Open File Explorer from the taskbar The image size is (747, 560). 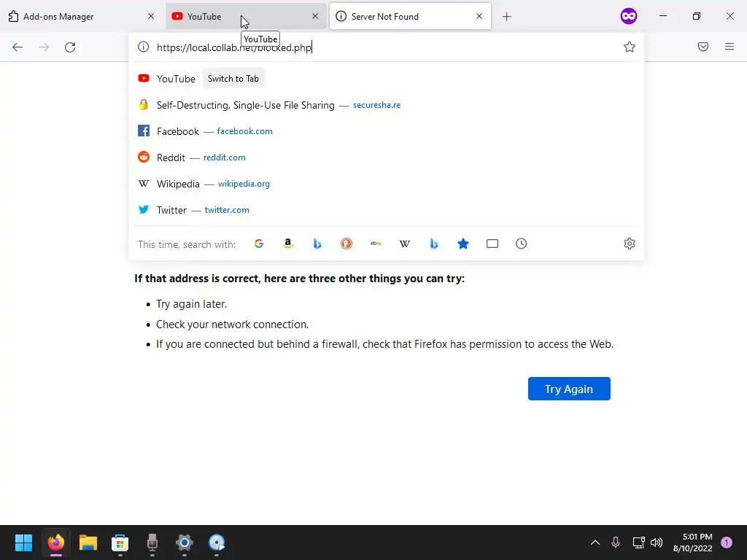click(x=88, y=542)
